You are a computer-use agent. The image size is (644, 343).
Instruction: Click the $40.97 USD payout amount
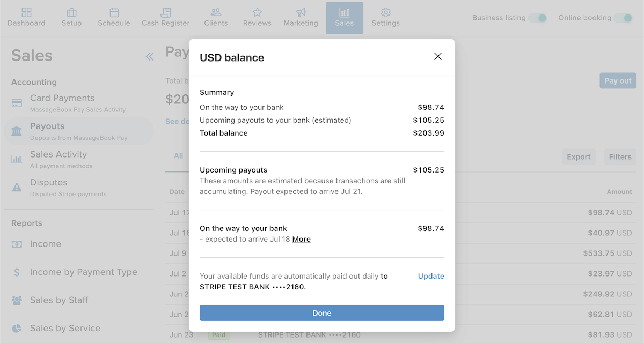click(x=610, y=233)
